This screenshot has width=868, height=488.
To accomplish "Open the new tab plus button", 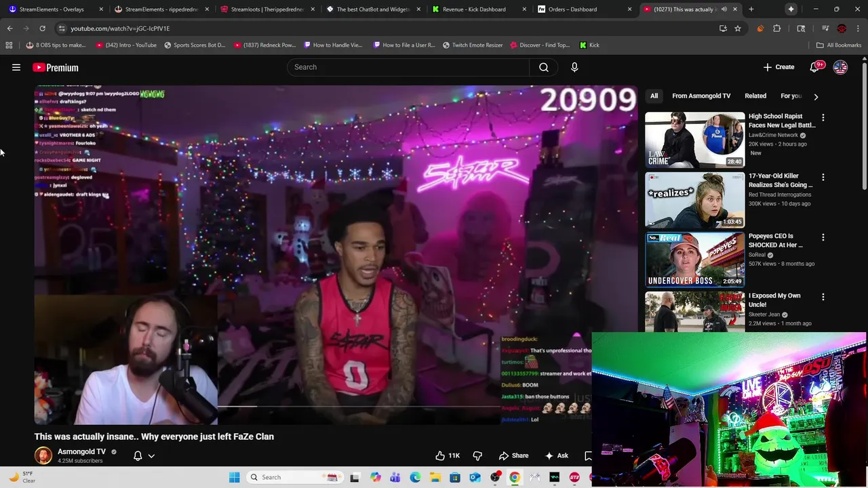I will pyautogui.click(x=751, y=9).
